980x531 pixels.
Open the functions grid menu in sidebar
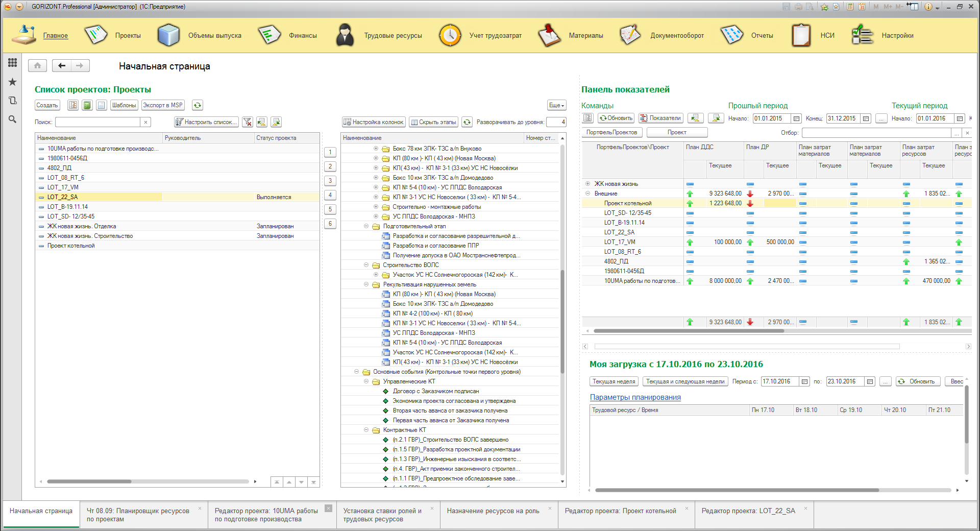pyautogui.click(x=12, y=62)
